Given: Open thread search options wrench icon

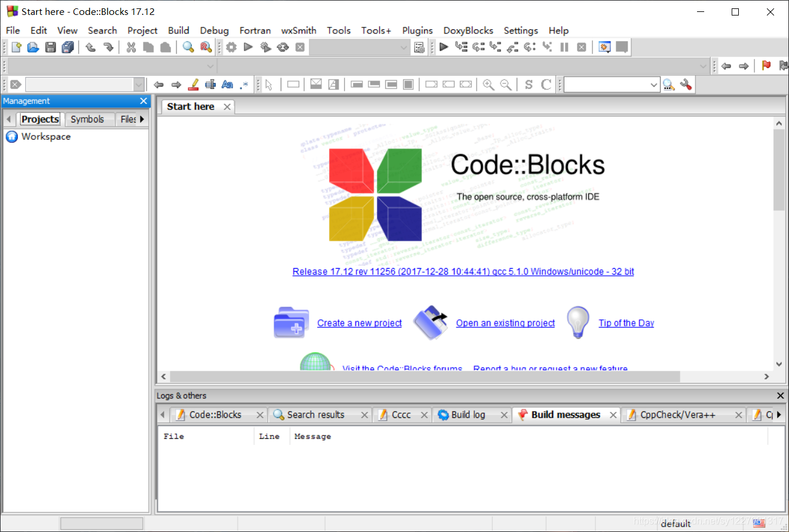Looking at the screenshot, I should (686, 85).
